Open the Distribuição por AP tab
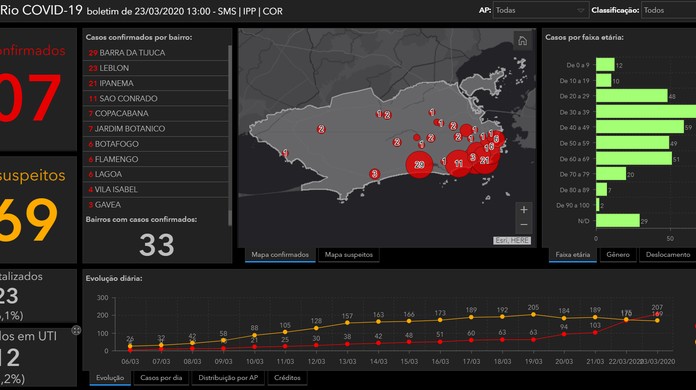The image size is (696, 390). pyautogui.click(x=228, y=378)
